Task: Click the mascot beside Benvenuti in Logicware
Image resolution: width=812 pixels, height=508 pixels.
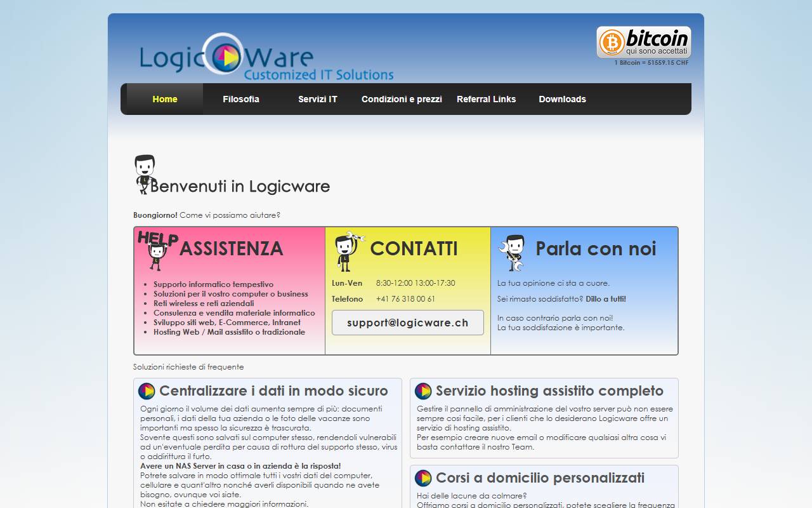Action: [x=144, y=173]
